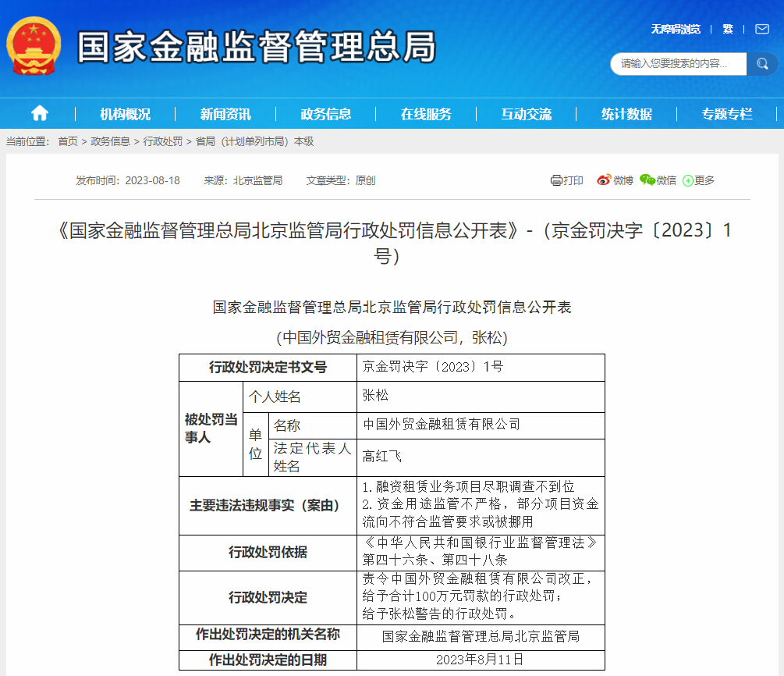
Task: Expand the 在线服务 navigation item
Action: (426, 114)
